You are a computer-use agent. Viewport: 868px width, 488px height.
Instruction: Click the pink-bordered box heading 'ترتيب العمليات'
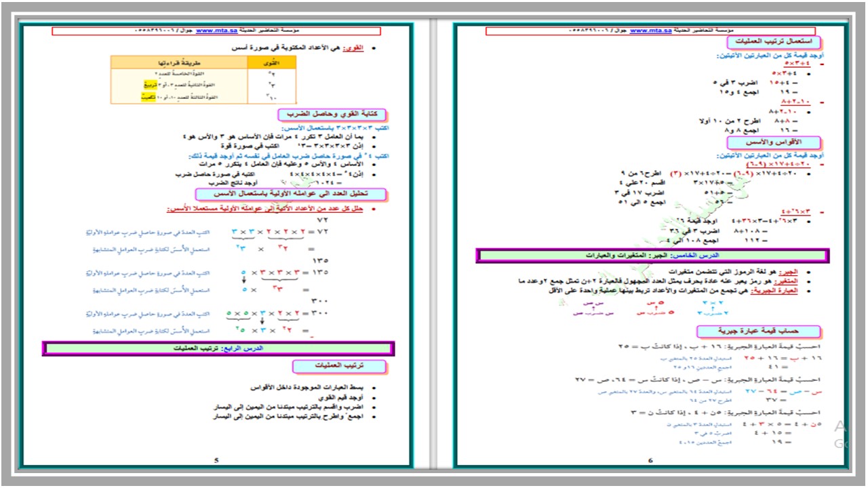point(340,366)
